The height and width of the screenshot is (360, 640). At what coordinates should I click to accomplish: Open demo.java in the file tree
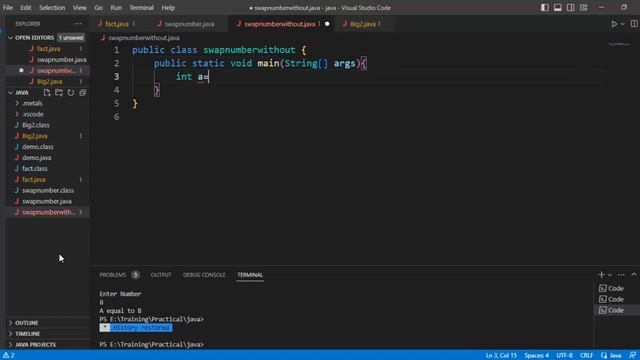click(x=37, y=158)
